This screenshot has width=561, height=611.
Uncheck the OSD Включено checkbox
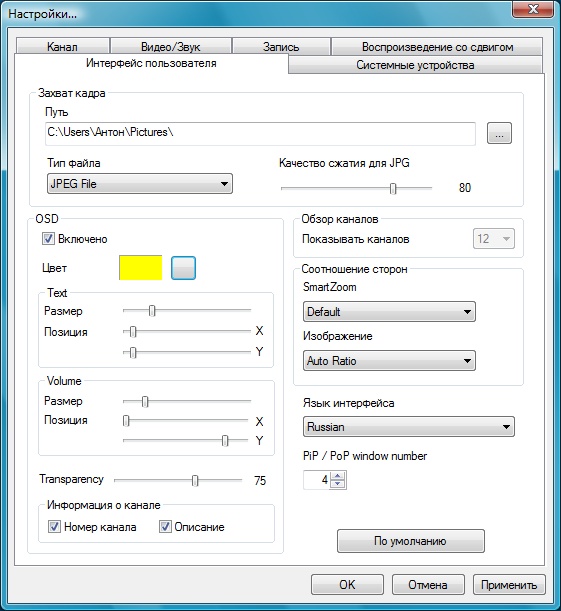pyautogui.click(x=48, y=238)
